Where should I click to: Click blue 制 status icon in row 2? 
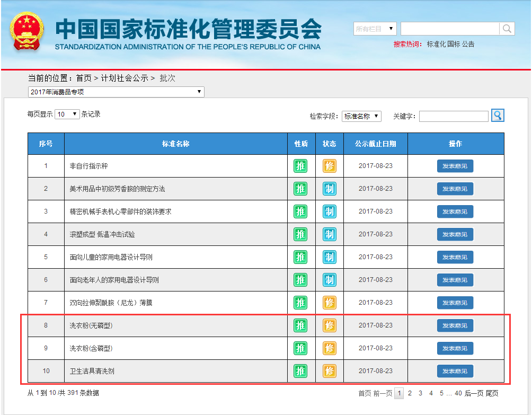pos(330,189)
